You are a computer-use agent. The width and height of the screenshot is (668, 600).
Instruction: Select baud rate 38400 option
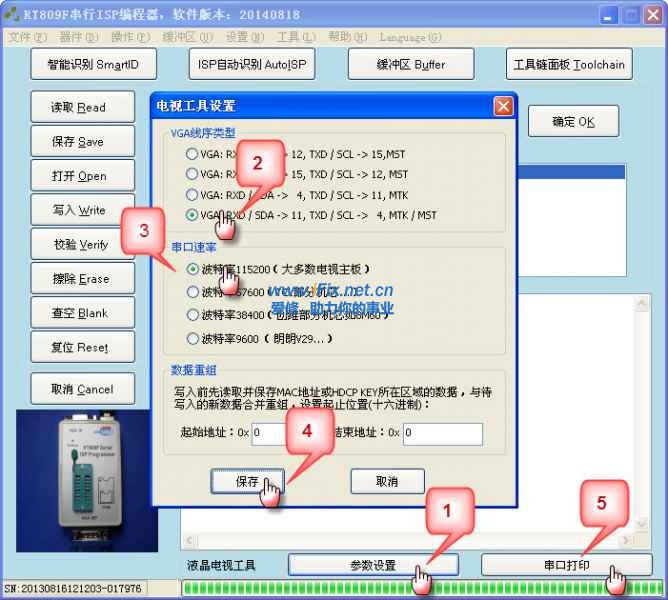(192, 313)
